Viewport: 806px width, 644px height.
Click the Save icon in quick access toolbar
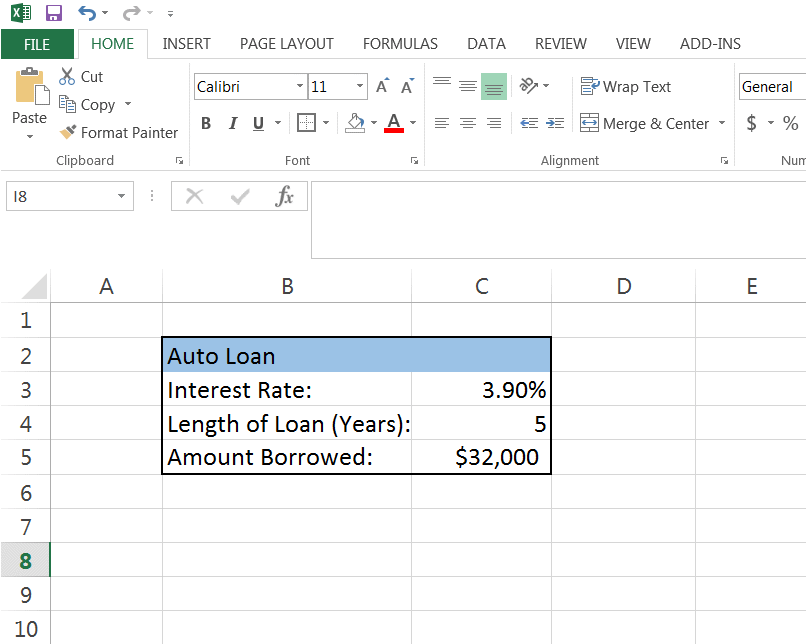[53, 13]
